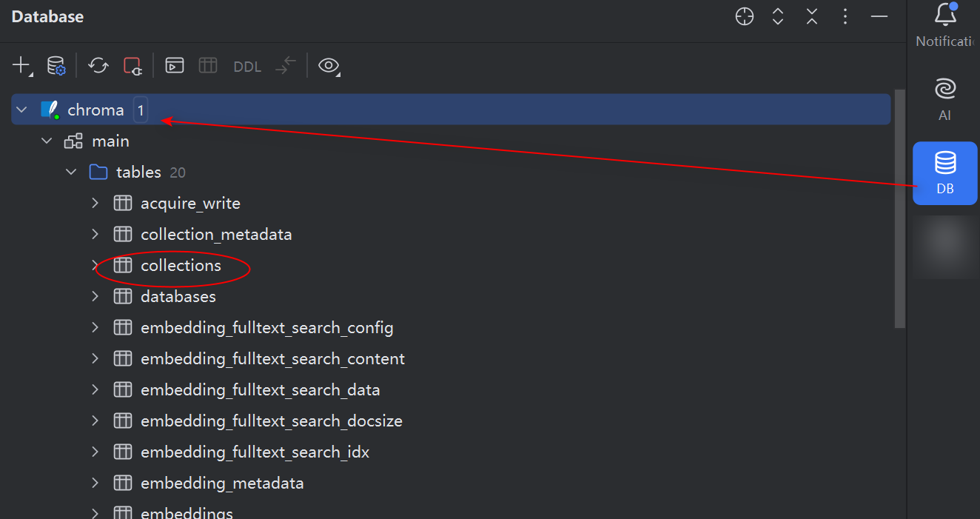The image size is (980, 519).
Task: Expand embedding_fulltext_search_config table
Action: [95, 327]
